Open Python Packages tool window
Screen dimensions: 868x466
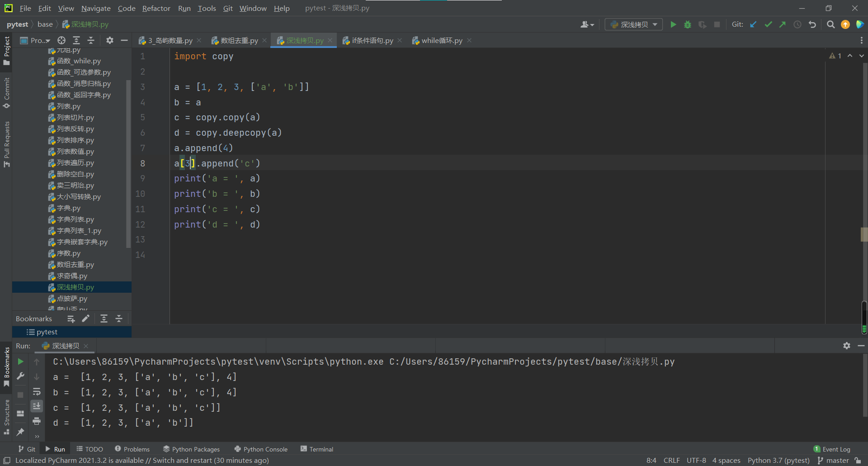(x=191, y=449)
